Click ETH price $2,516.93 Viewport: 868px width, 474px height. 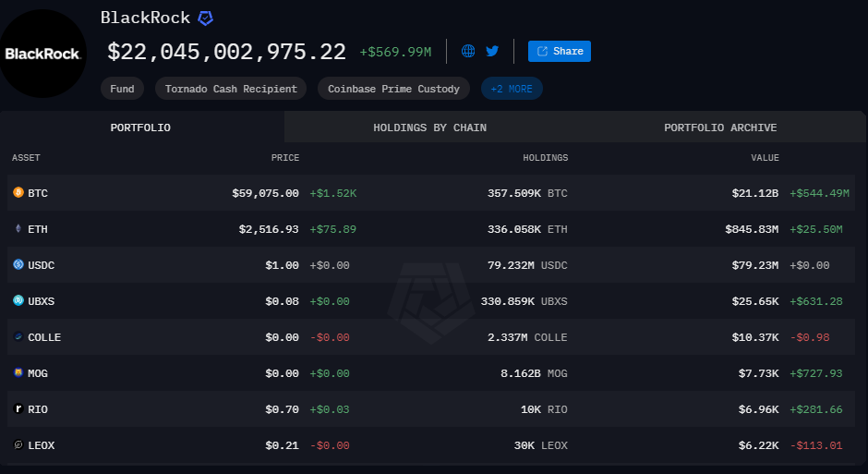point(269,229)
